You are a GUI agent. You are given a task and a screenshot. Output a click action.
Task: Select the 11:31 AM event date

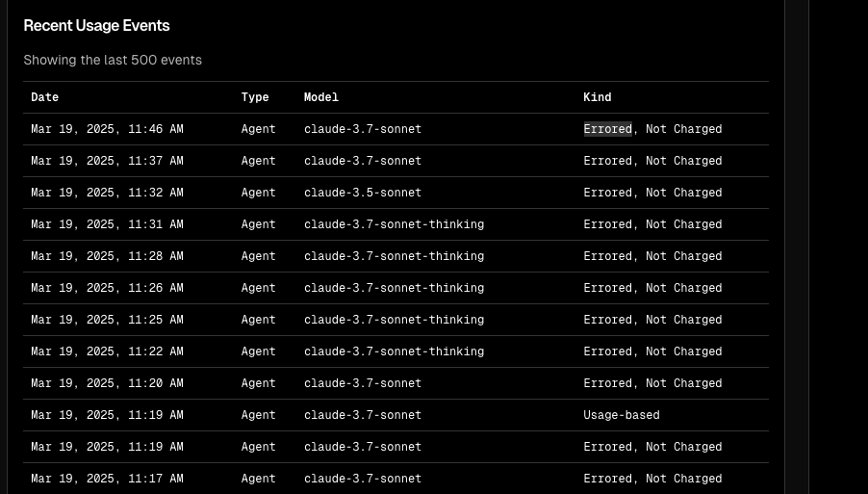tap(107, 224)
